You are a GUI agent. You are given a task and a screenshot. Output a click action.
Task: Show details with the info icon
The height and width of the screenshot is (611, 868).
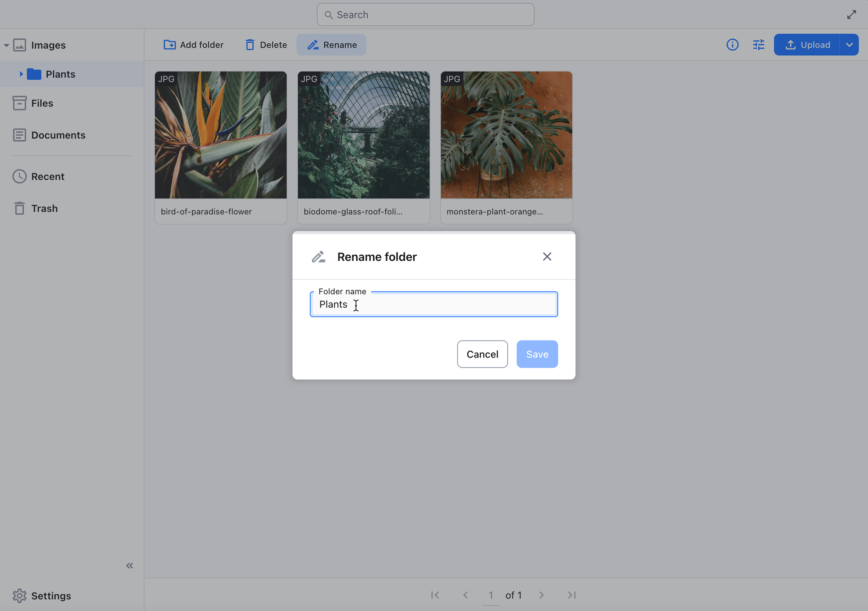pyautogui.click(x=732, y=45)
